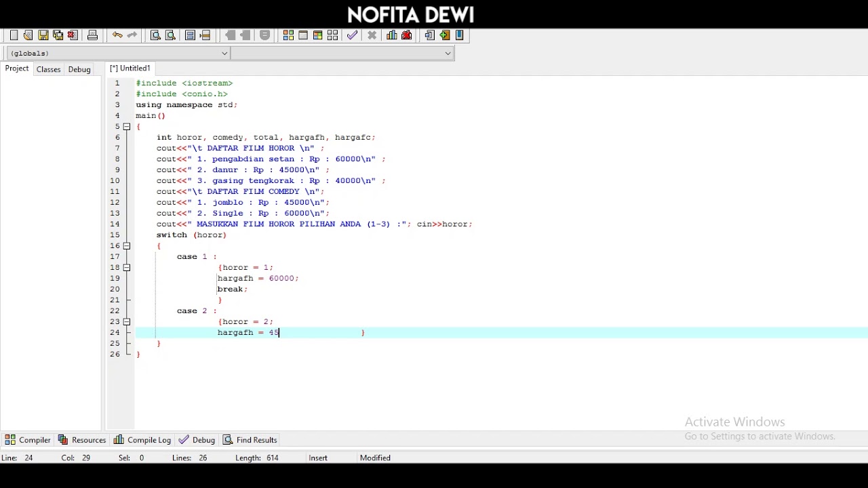Switch to the Project tab
The image size is (868, 488).
point(17,68)
